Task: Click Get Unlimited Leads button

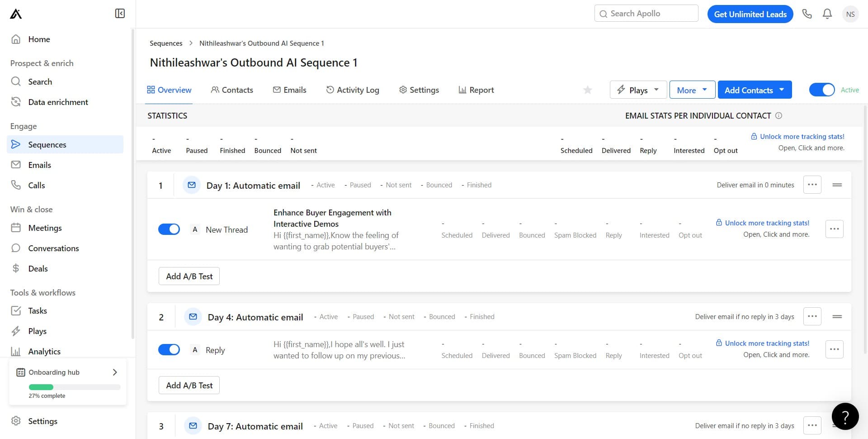Action: pos(750,14)
